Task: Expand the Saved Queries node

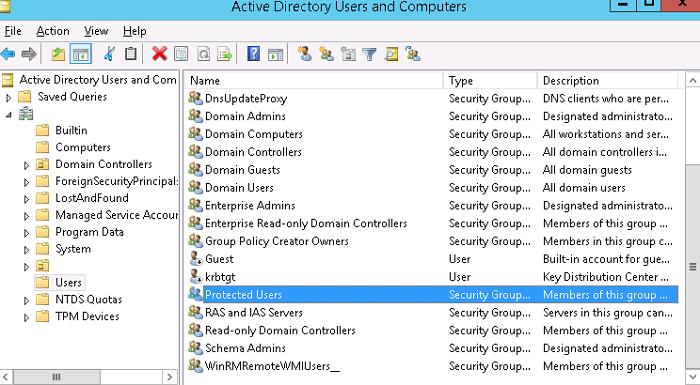Action: click(8, 98)
